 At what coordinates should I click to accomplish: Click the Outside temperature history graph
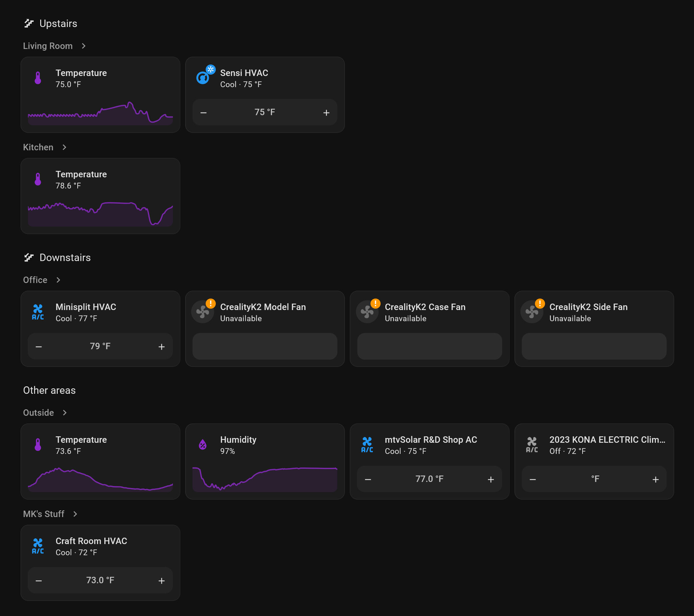pyautogui.click(x=101, y=480)
